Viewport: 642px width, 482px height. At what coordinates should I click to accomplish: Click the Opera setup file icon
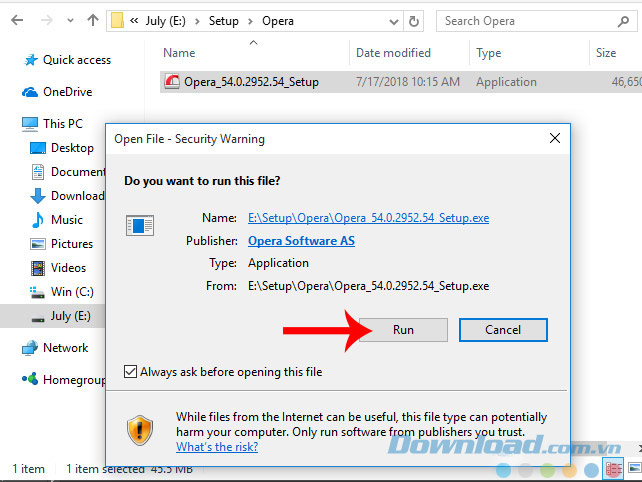point(172,81)
